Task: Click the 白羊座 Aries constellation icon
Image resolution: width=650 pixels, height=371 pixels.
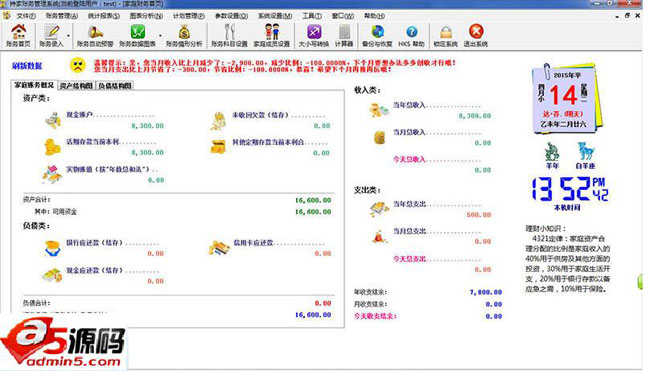Action: coord(585,152)
